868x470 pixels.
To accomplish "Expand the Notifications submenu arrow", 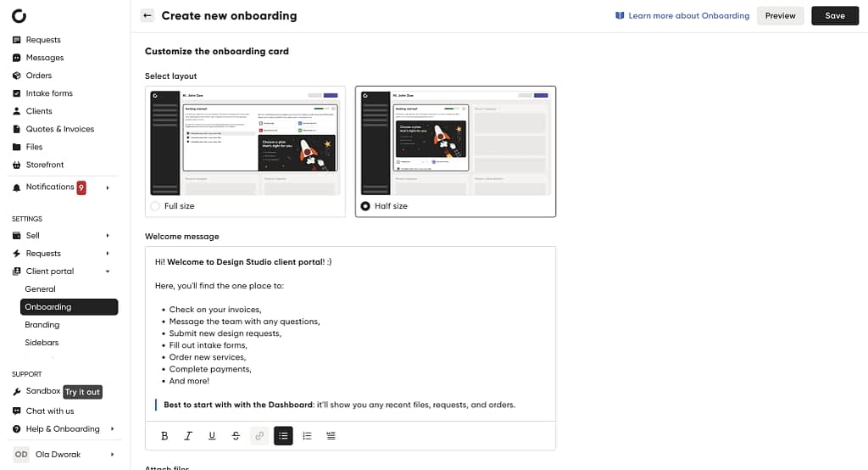I will coord(108,187).
